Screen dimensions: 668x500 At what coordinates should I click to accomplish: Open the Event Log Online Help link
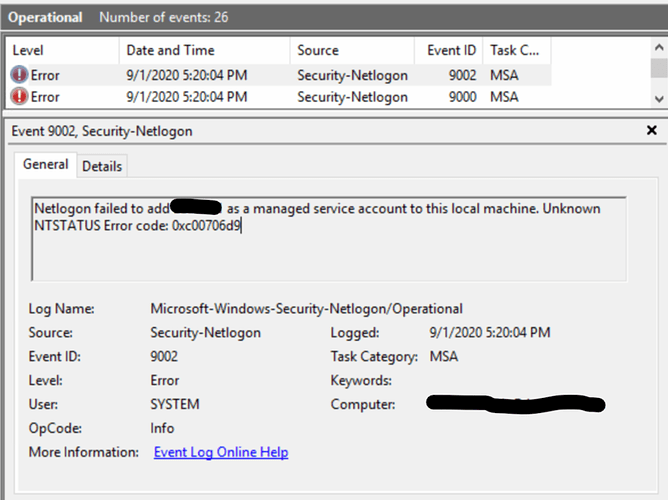point(221,452)
